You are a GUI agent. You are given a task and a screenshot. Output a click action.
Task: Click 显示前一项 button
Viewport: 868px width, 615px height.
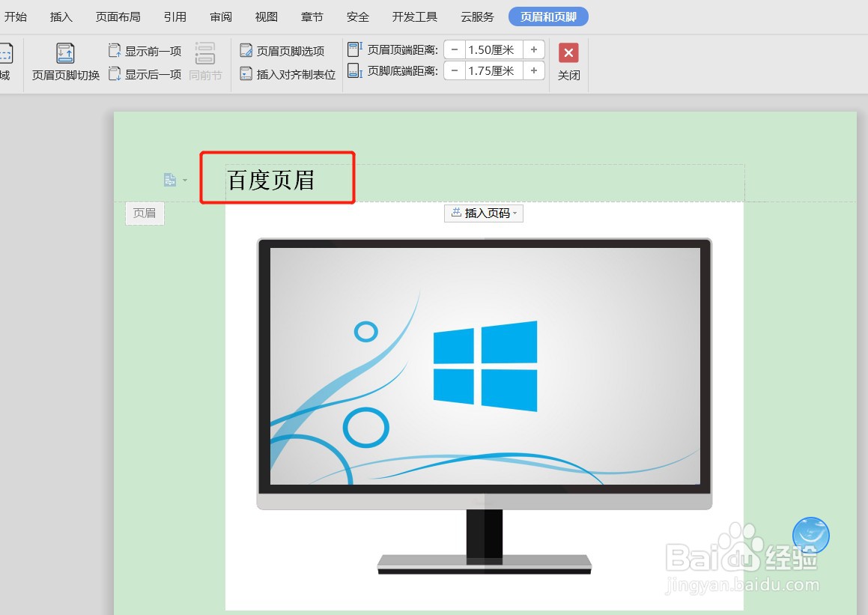[x=145, y=51]
